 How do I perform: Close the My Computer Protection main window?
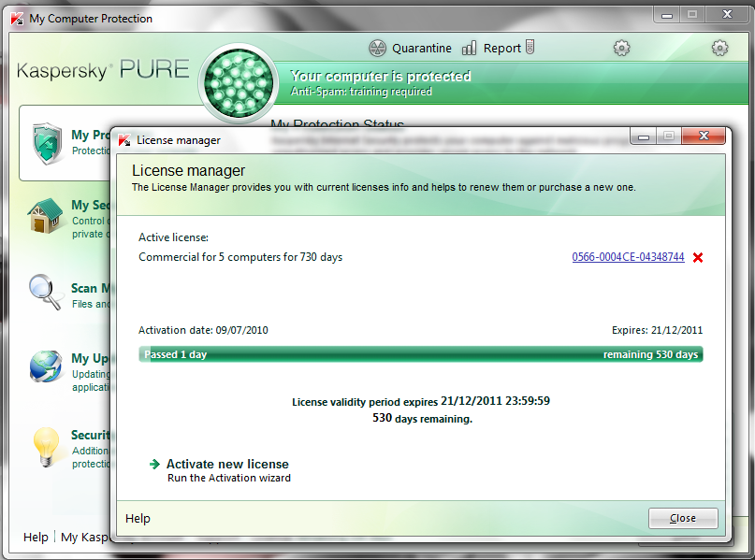coord(727,14)
